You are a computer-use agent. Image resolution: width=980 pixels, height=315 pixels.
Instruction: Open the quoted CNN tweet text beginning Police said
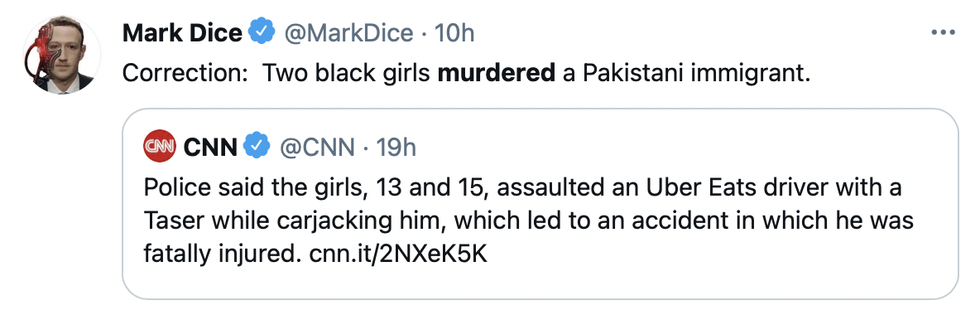(x=529, y=221)
